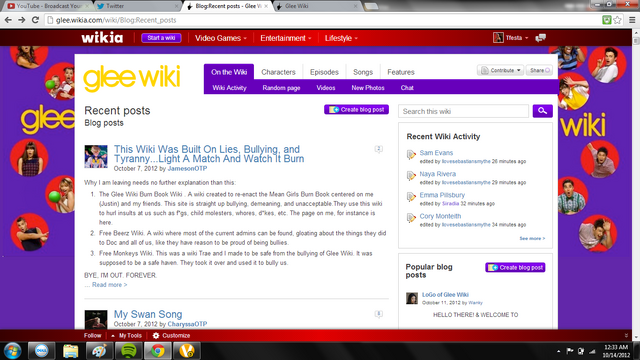This screenshot has width=640, height=360.
Task: Click Create blog post in Popular blog posts
Action: (515, 267)
